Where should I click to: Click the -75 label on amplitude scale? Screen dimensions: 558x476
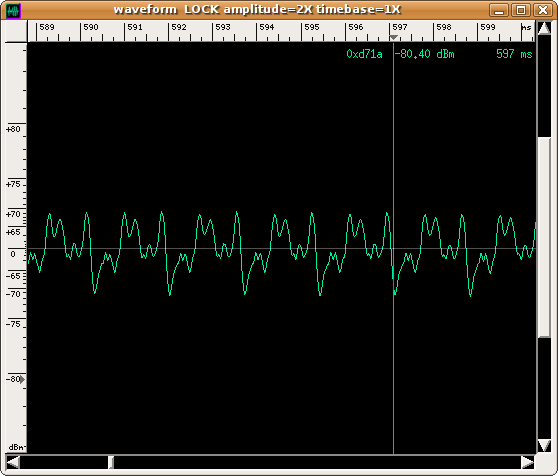13,324
